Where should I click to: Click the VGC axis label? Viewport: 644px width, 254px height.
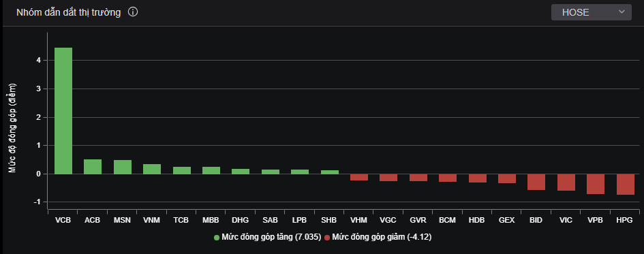tap(388, 221)
